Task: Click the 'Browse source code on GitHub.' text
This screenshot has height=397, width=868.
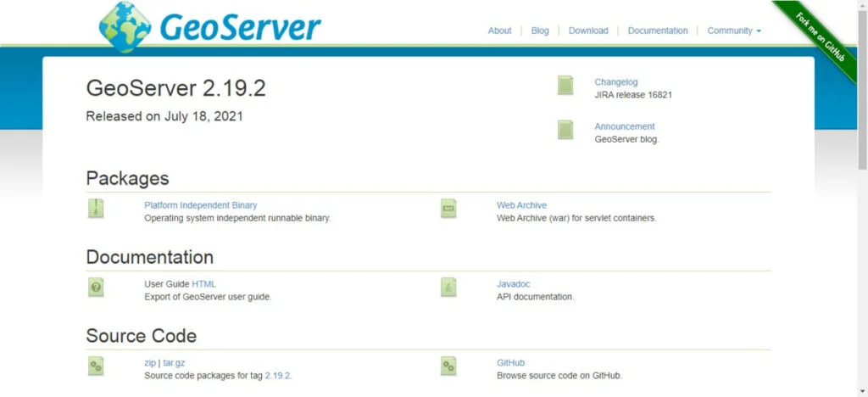Action: pos(559,376)
